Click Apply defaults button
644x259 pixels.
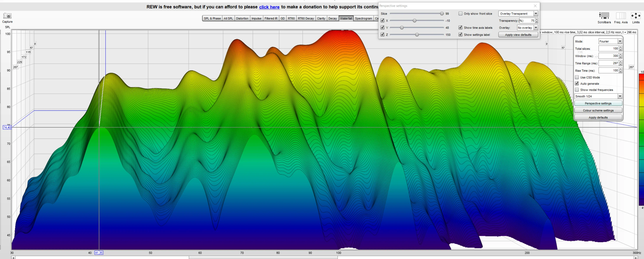pos(598,117)
